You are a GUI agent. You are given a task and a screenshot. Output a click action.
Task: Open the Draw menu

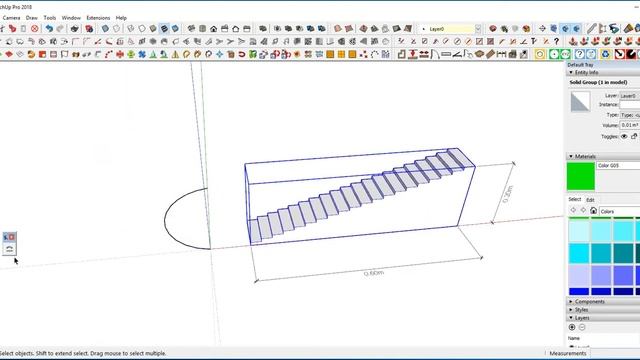[32, 18]
